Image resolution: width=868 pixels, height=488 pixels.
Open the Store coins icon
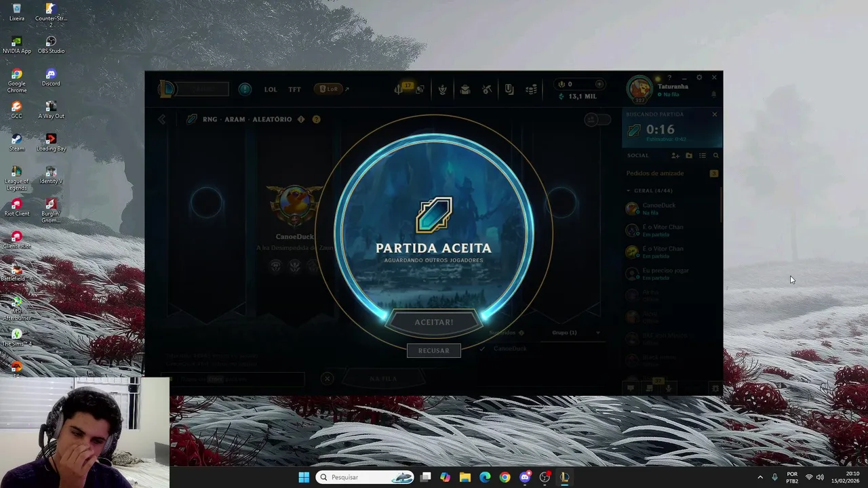pos(532,89)
